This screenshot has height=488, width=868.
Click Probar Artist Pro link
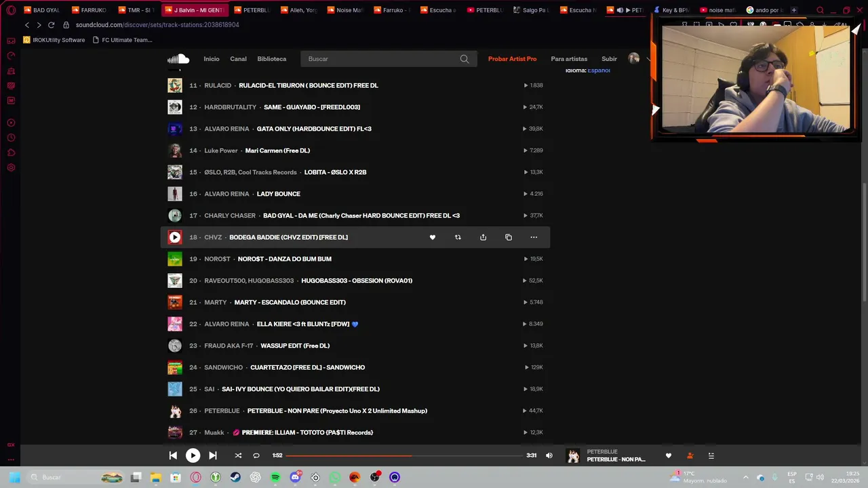click(512, 59)
